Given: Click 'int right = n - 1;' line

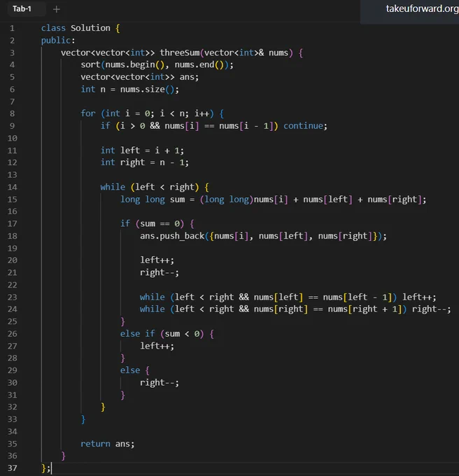Looking at the screenshot, I should coord(145,162).
